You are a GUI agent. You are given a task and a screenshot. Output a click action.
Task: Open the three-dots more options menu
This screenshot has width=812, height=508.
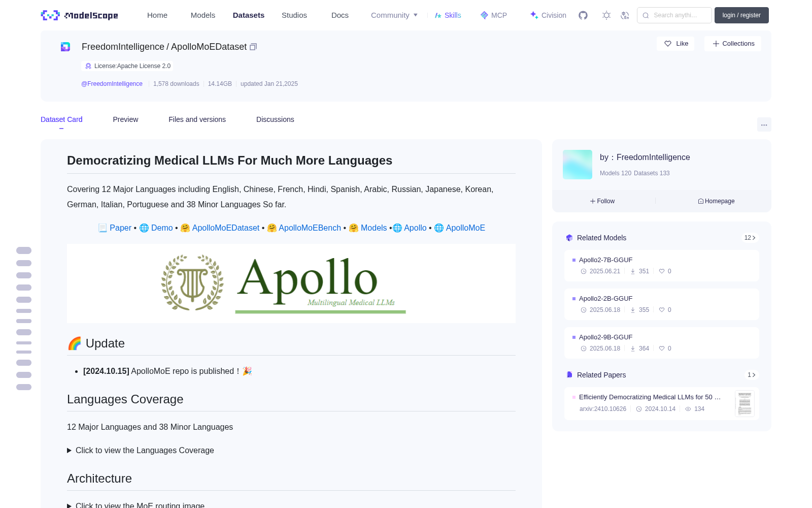coord(764,124)
